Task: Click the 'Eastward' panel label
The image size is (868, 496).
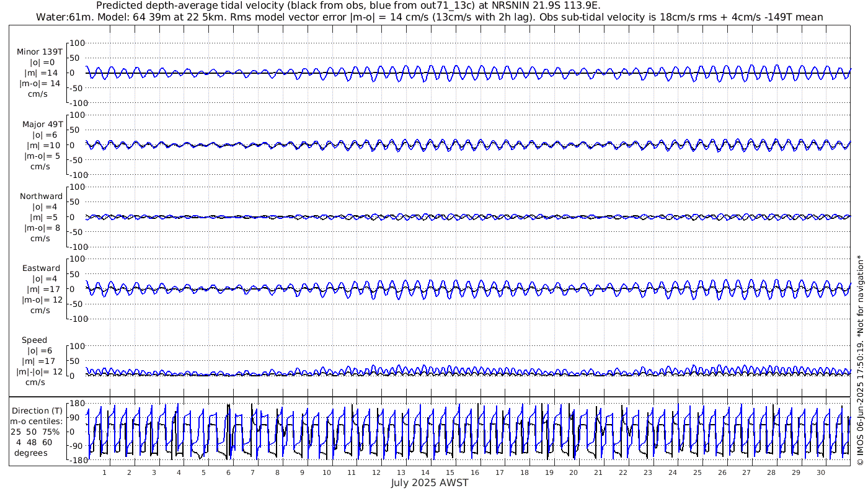Action: [41, 268]
